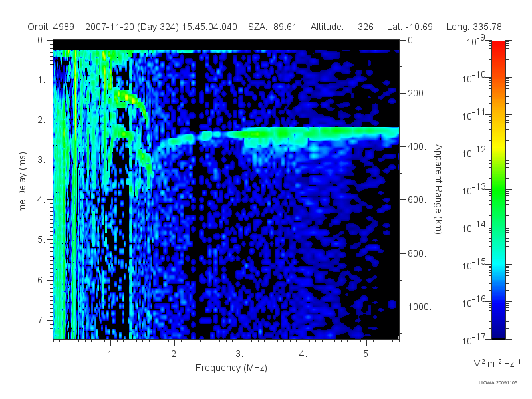Viewport: 532px width, 399px height.
Task: Click the '6.' tick on time delay axis
Action: [41, 280]
